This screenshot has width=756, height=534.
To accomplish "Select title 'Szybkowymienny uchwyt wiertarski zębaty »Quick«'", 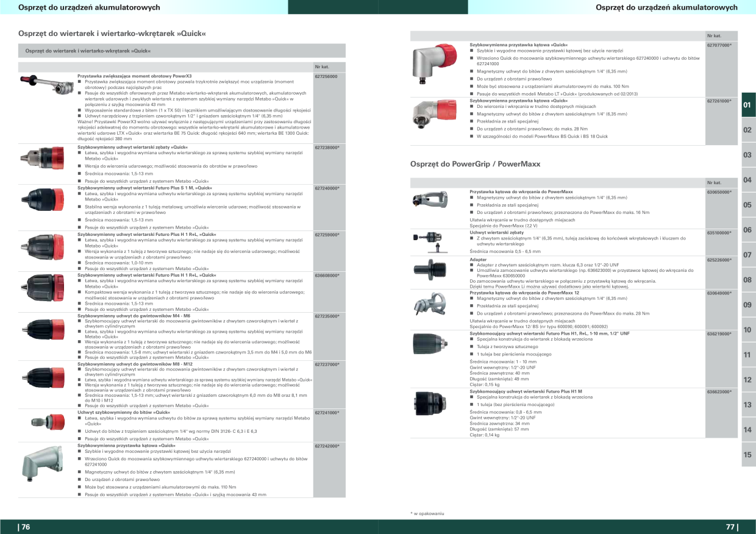I will coord(133,148).
